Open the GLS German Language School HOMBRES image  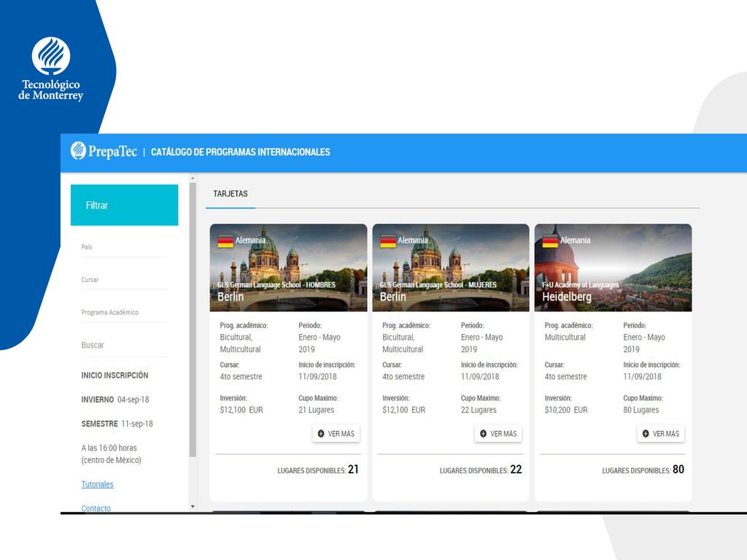tap(289, 268)
